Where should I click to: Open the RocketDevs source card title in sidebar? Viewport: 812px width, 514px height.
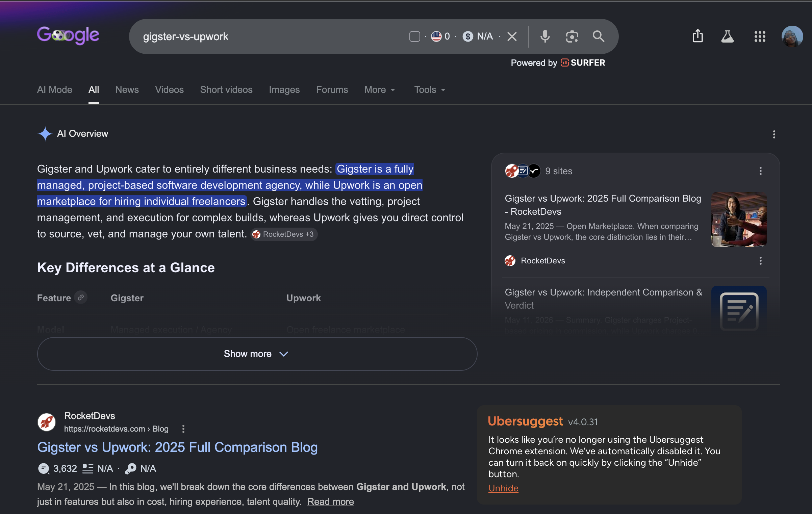(603, 205)
